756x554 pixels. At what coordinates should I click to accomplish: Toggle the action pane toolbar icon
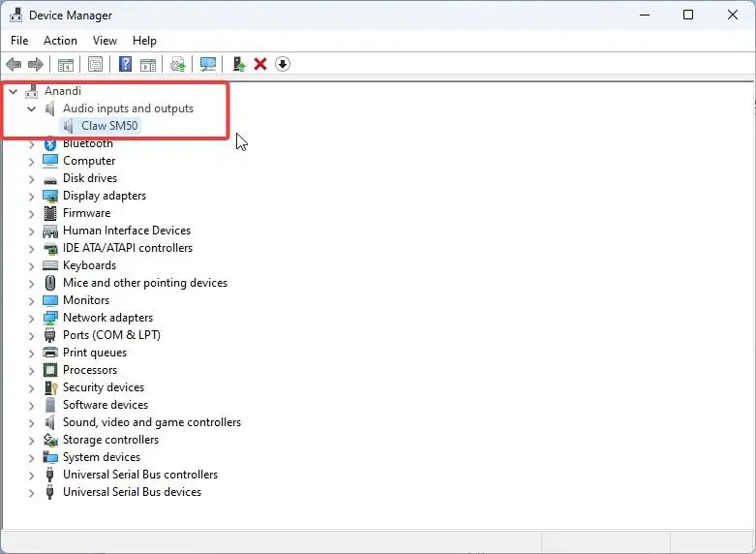tap(148, 64)
